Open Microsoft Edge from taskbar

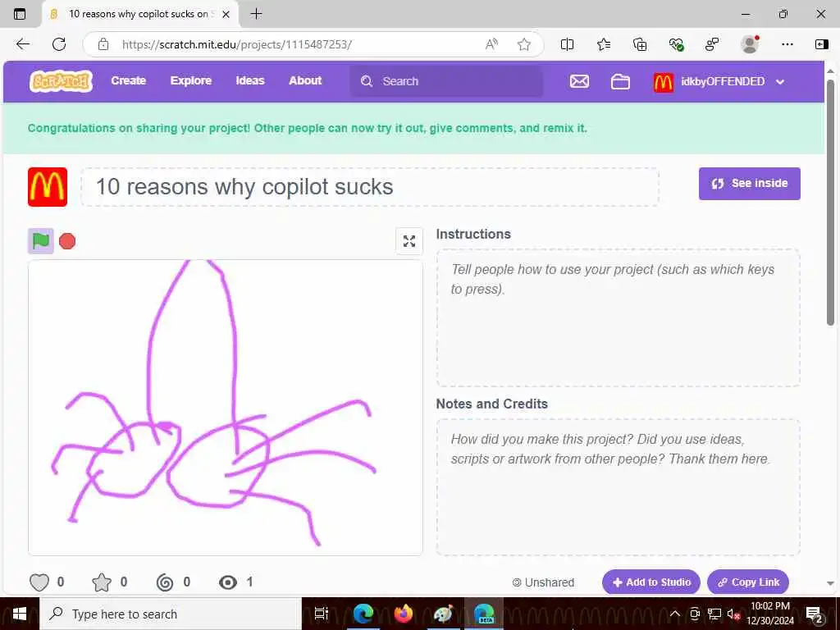pos(363,614)
